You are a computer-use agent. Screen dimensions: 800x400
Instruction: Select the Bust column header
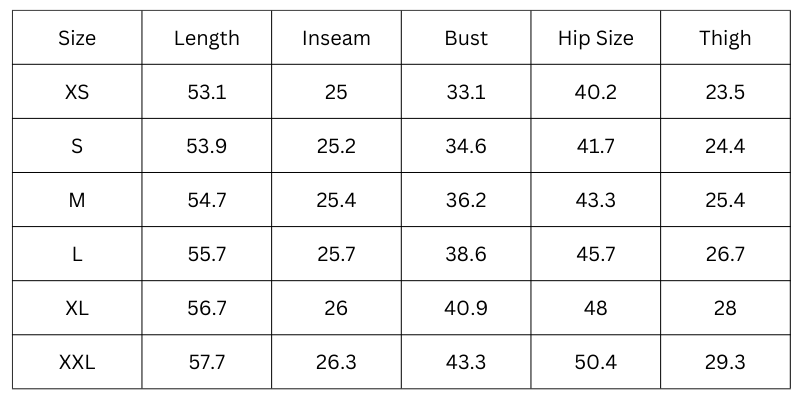click(466, 39)
